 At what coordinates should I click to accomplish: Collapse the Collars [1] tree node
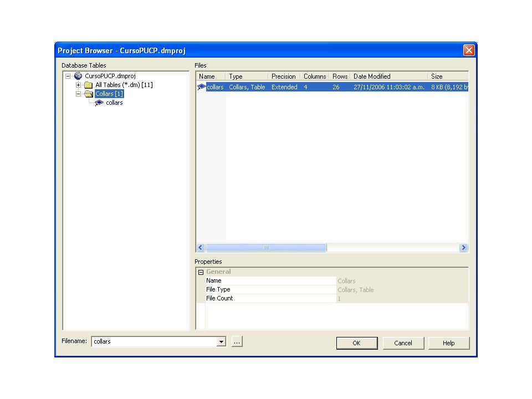point(78,94)
